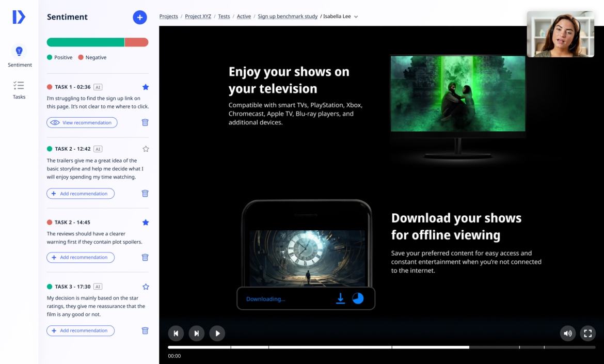Click the participant webcam thumbnail
The width and height of the screenshot is (604, 364).
pyautogui.click(x=561, y=34)
